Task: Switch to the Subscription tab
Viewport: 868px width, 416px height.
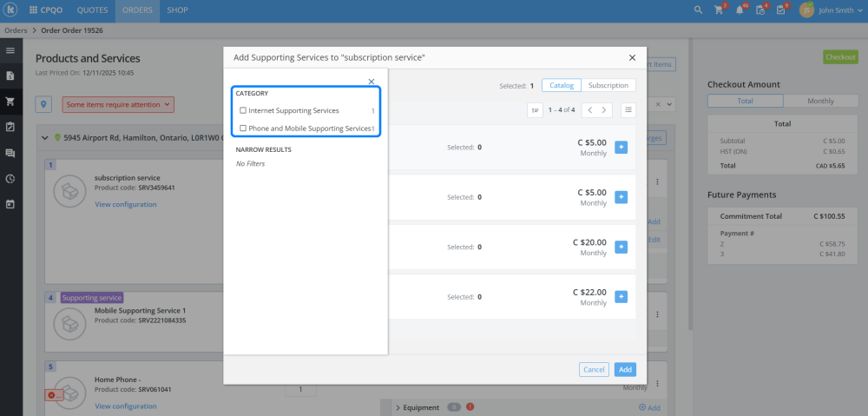Action: [608, 85]
